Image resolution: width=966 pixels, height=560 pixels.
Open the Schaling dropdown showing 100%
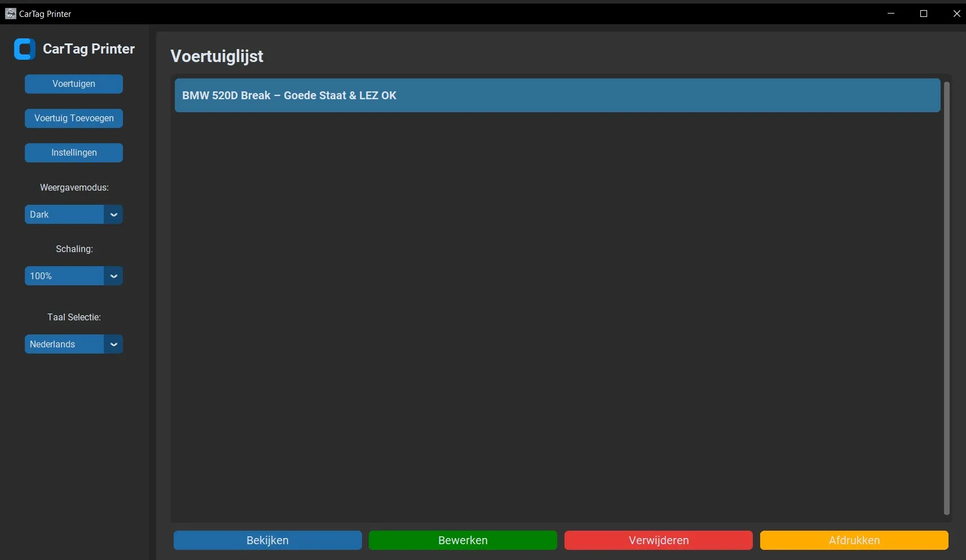coord(64,276)
